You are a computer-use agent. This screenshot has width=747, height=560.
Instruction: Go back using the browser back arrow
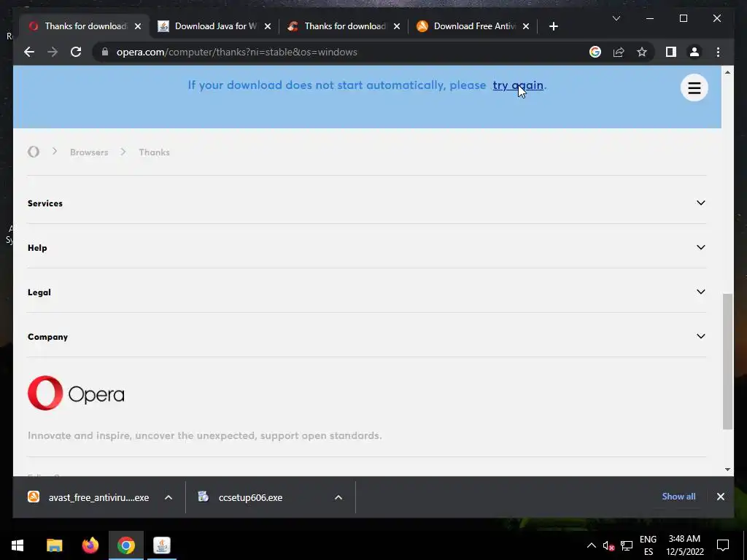tap(29, 52)
